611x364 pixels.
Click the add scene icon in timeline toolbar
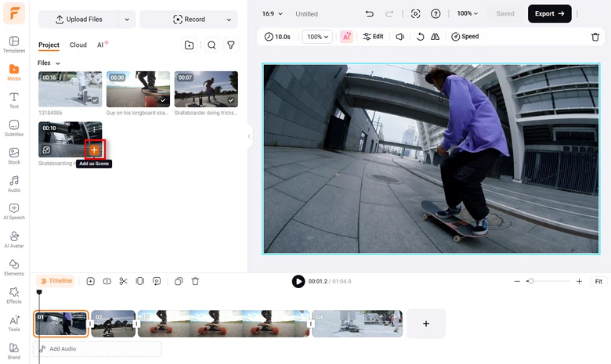[x=90, y=281]
